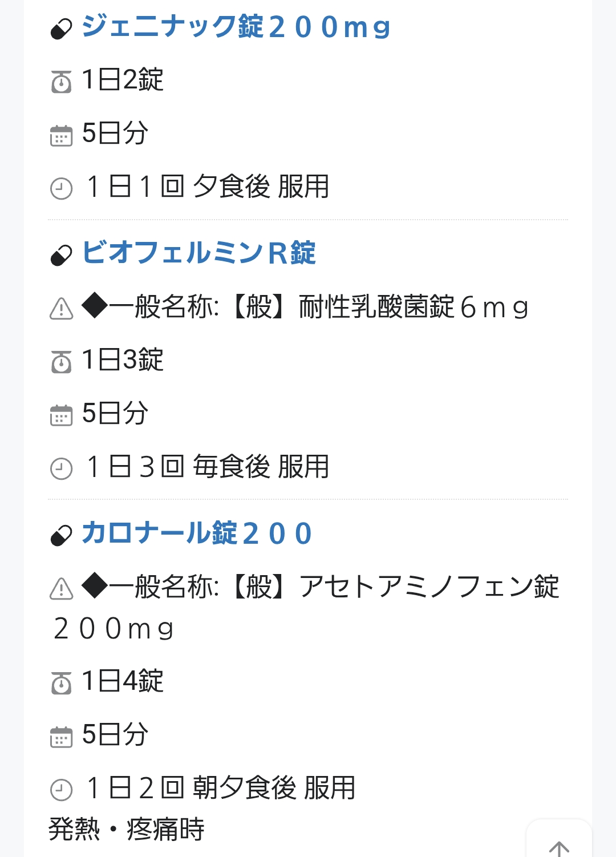
Task: Click the pill icon beside カロナール錠200
Action: coord(62,536)
